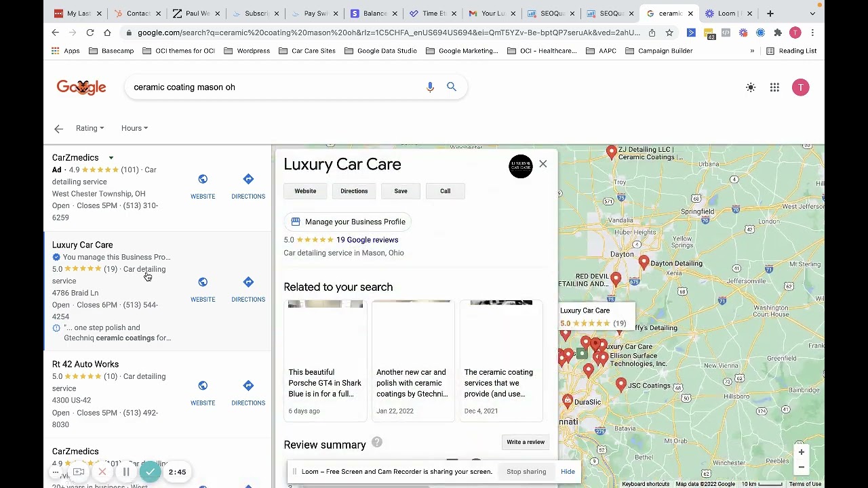
Task: Close the Luxury Car Care panel
Action: click(x=542, y=164)
